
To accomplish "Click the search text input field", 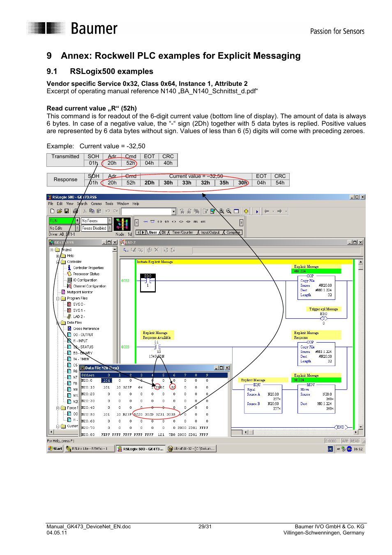I will [146, 212].
